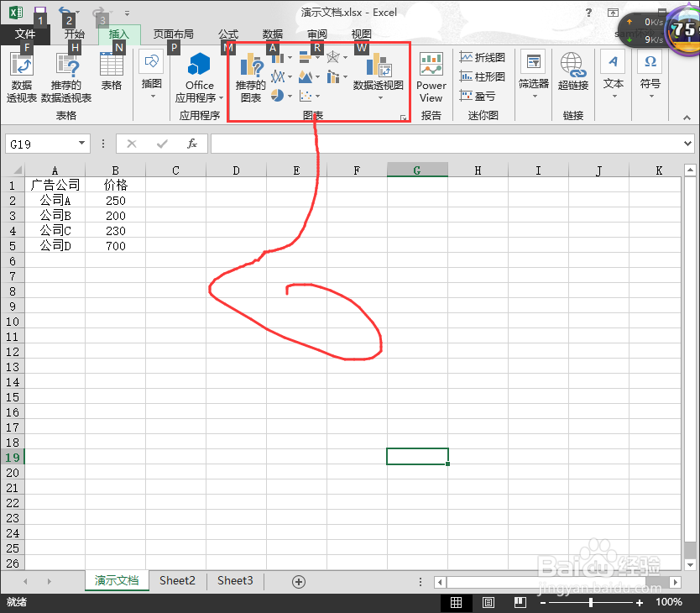
Task: Click the Undo arrow in the title bar
Action: [65, 12]
